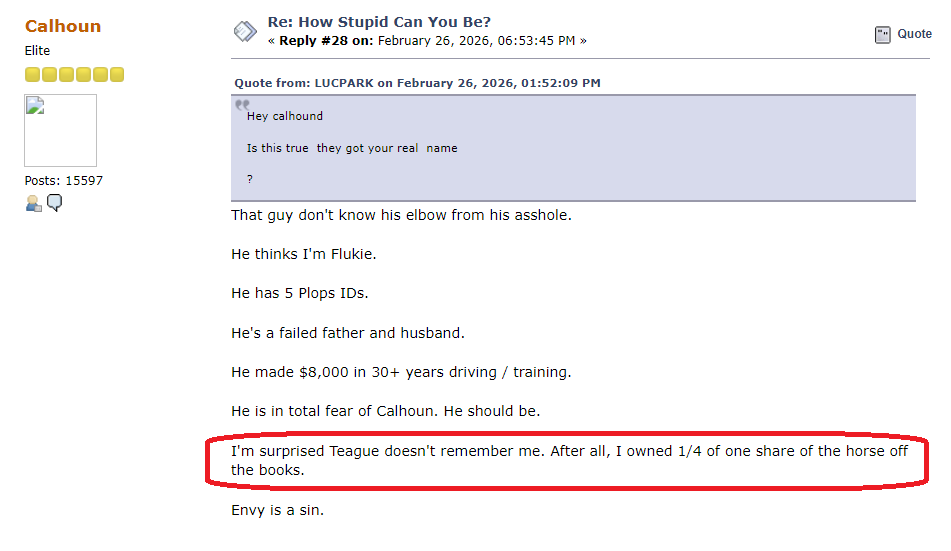This screenshot has width=951, height=551.
Task: Click the last yellow rank star
Action: [x=117, y=74]
